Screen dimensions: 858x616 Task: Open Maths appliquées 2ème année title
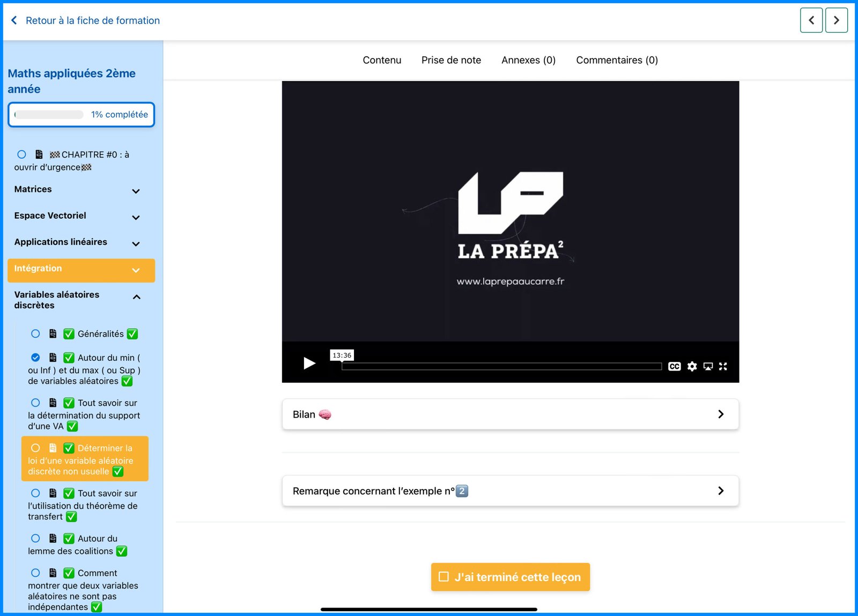(71, 81)
